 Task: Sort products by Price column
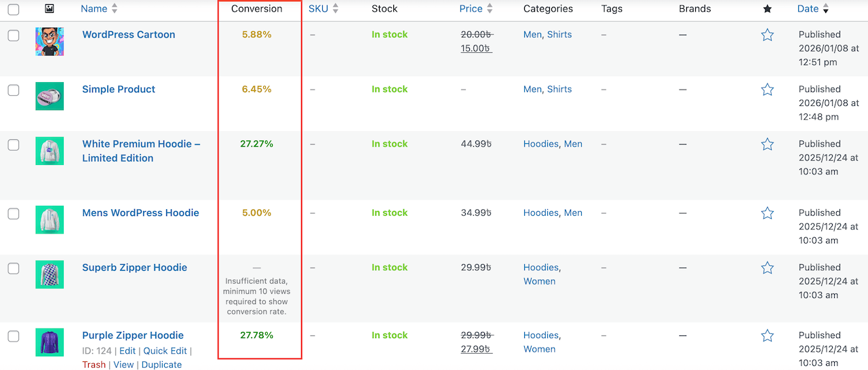point(476,9)
